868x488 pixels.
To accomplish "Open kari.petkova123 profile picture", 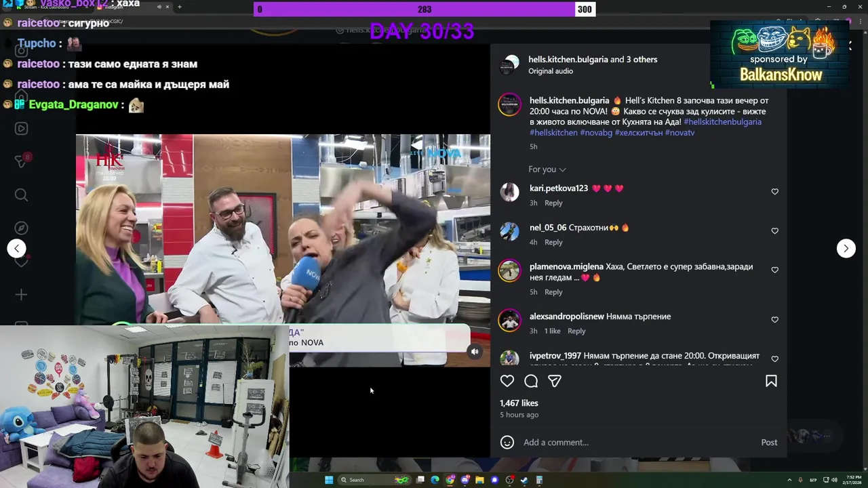I will point(509,192).
